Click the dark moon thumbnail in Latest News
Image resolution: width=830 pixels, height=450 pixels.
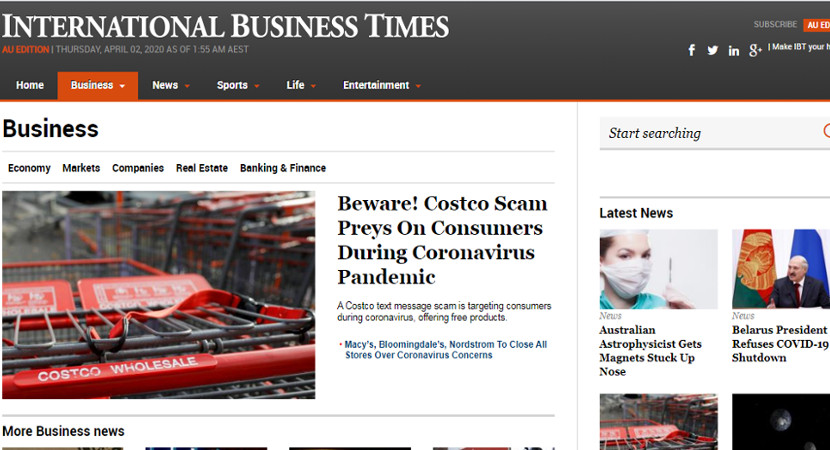781,421
